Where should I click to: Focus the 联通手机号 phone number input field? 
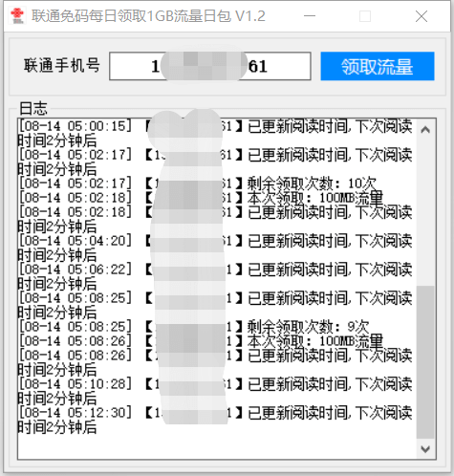[210, 66]
